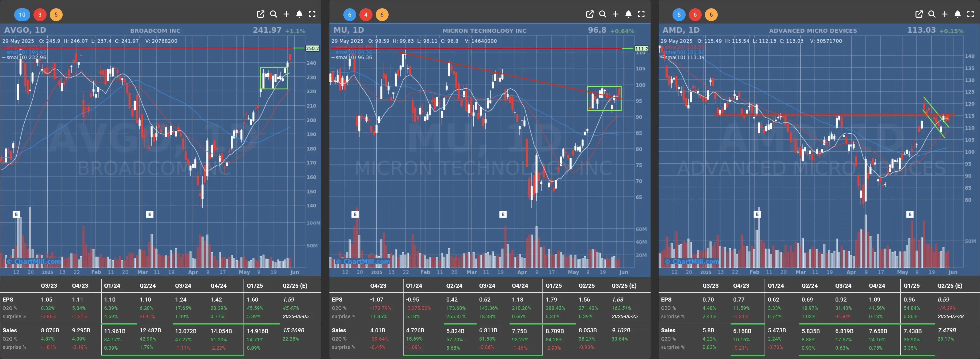Viewport: 980px width, 359px height.
Task: Click AVGO blue rating badge 10
Action: tap(22, 14)
